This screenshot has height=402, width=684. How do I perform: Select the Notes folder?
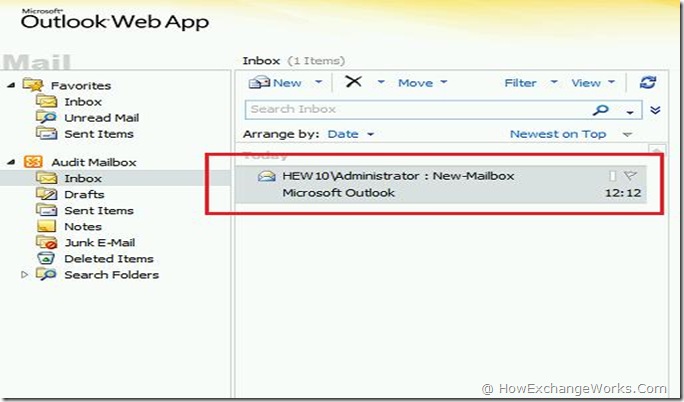tap(83, 227)
